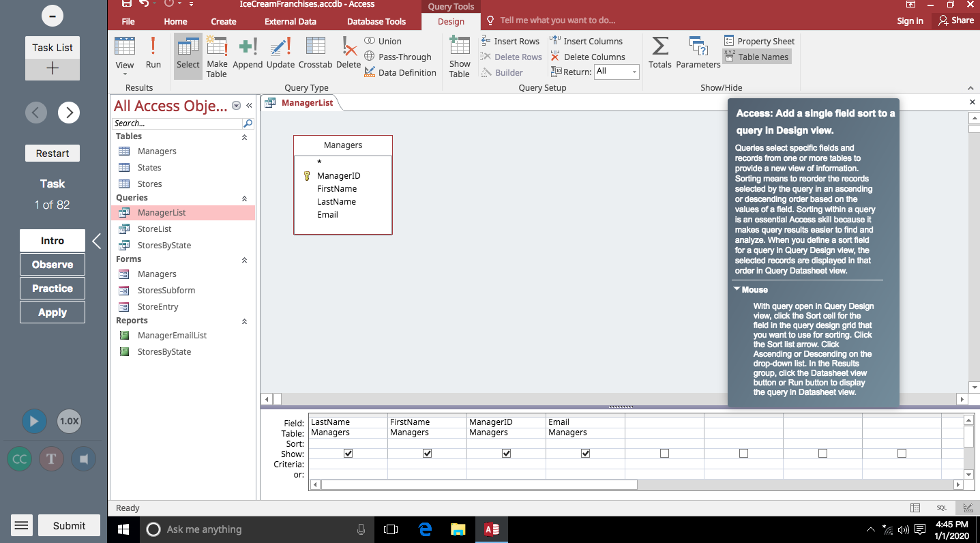980x543 pixels.
Task: Collapse the Tables group in navigation pane
Action: [245, 137]
